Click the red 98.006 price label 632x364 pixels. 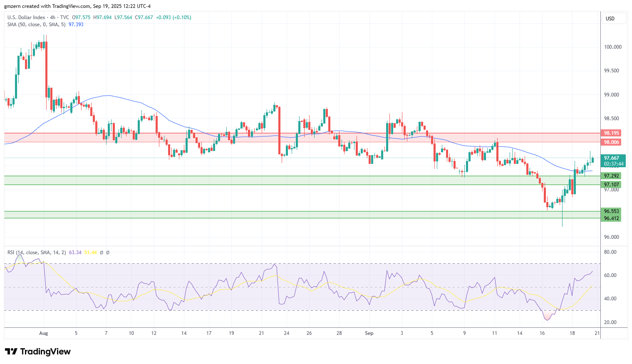(x=612, y=142)
